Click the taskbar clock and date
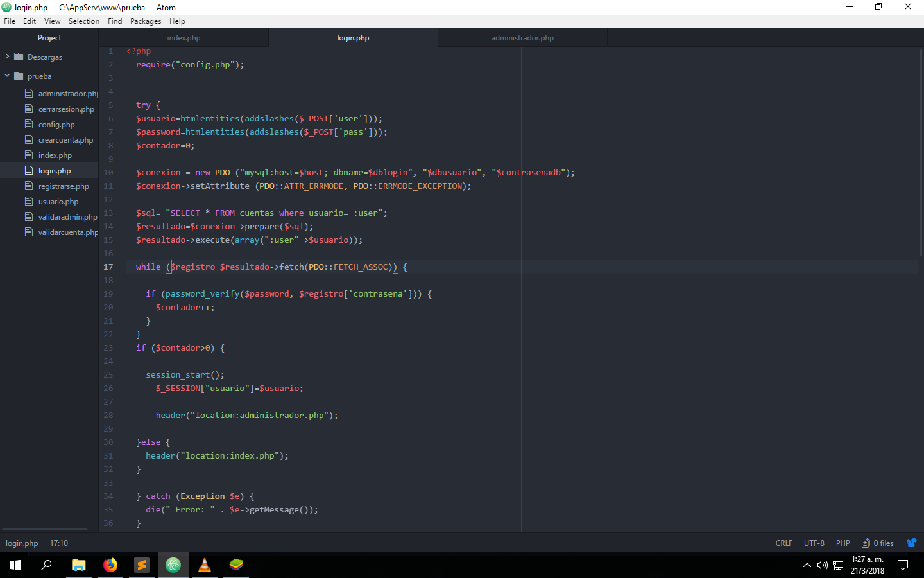 (x=868, y=565)
